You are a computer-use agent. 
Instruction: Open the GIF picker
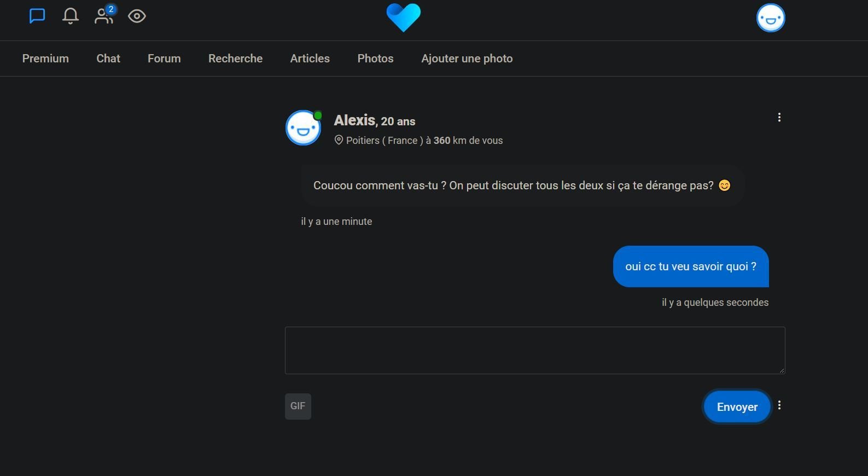[x=298, y=407]
